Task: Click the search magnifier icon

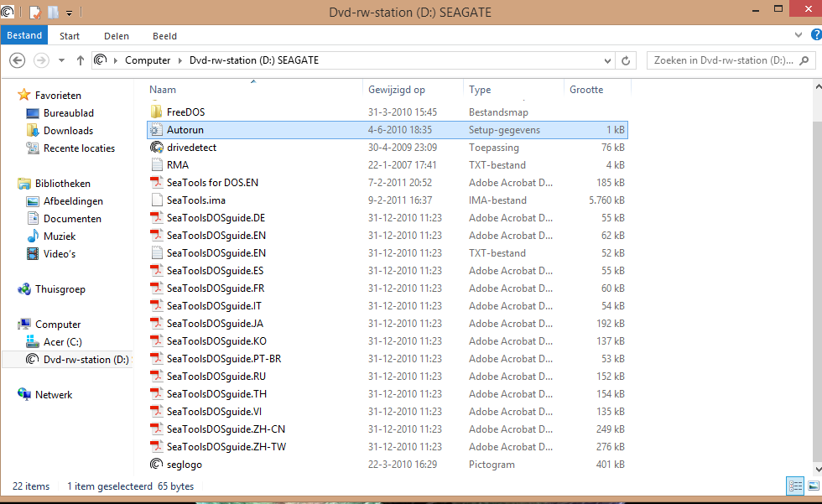Action: [804, 60]
